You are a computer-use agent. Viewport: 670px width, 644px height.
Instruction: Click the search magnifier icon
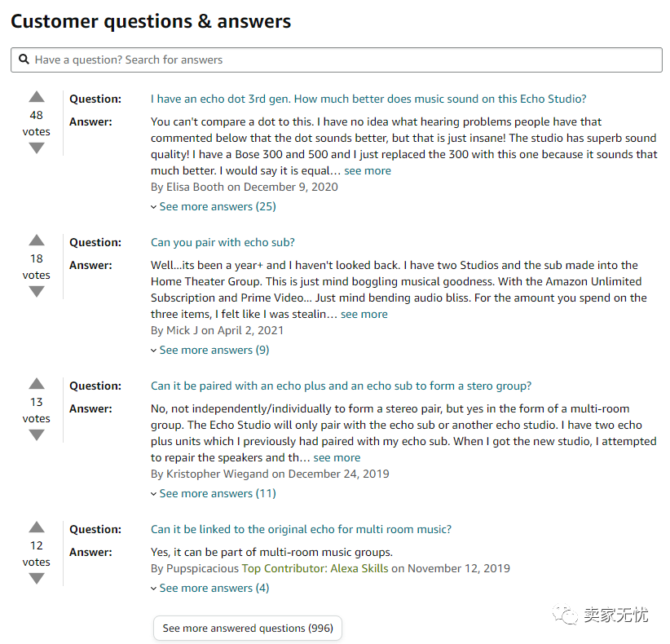24,60
